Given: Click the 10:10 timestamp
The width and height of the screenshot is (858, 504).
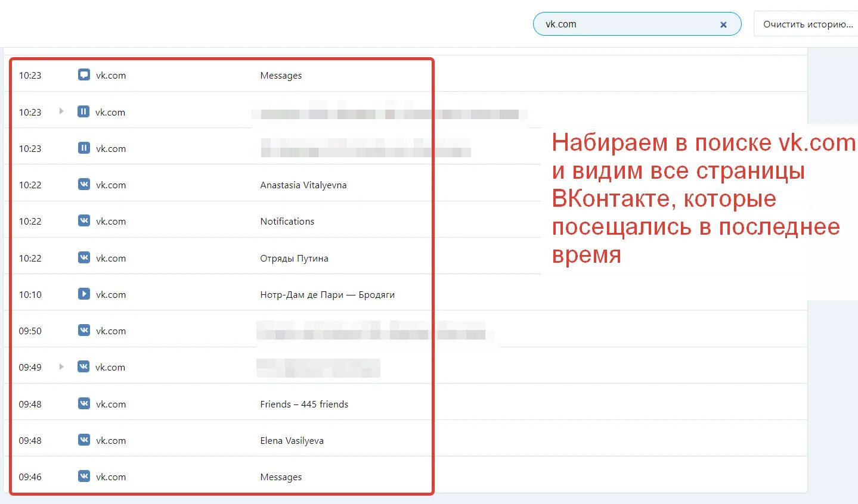Looking at the screenshot, I should click(x=30, y=294).
